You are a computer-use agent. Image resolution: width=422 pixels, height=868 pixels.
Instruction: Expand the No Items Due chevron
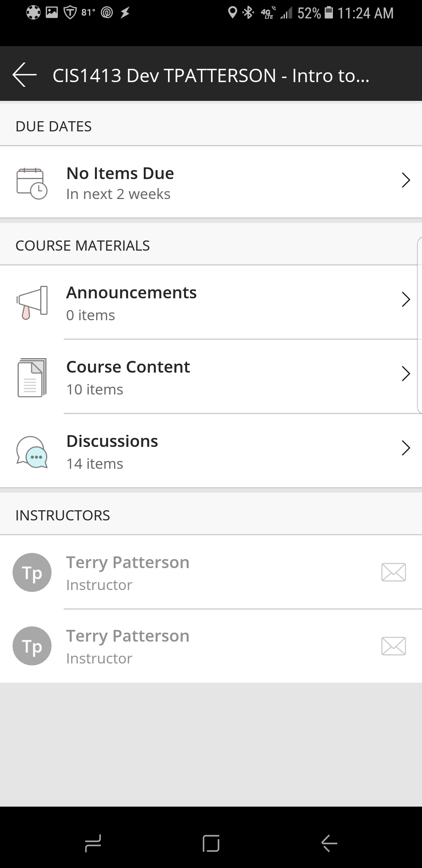point(406,180)
